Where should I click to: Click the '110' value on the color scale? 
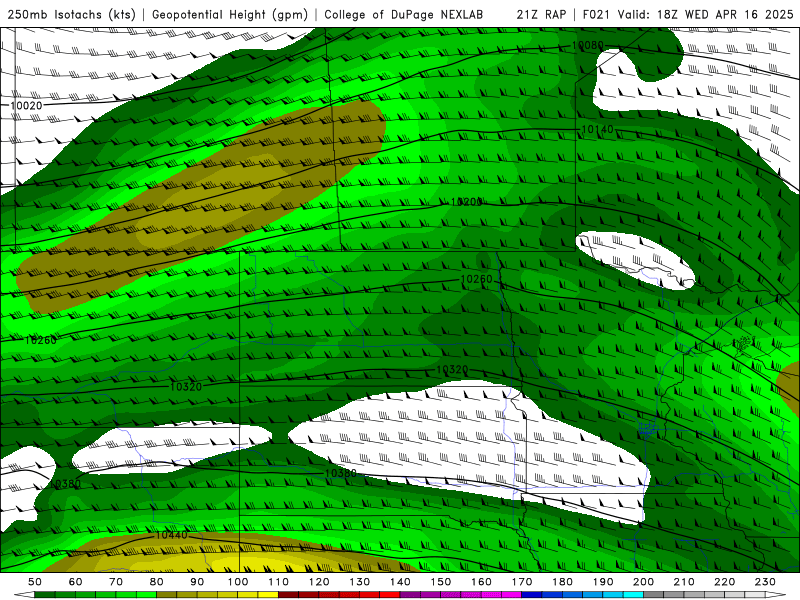pyautogui.click(x=279, y=582)
